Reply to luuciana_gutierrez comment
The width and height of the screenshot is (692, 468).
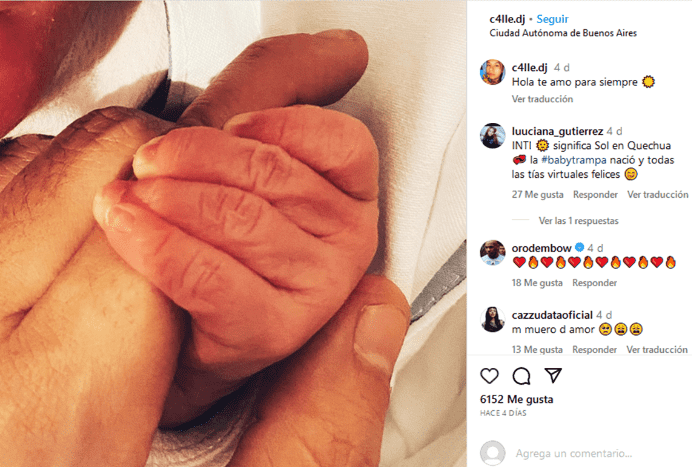pos(595,195)
